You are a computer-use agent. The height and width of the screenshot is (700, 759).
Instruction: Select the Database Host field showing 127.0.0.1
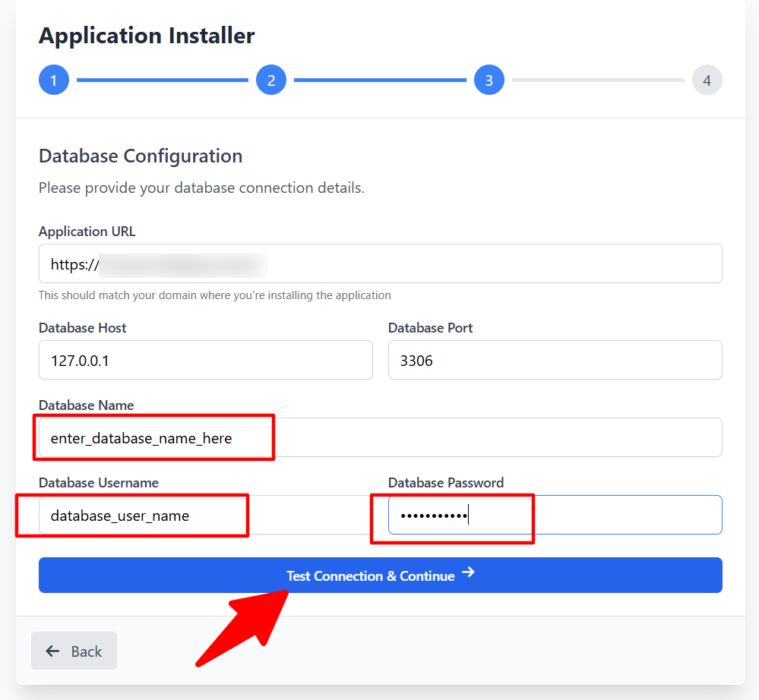(205, 360)
